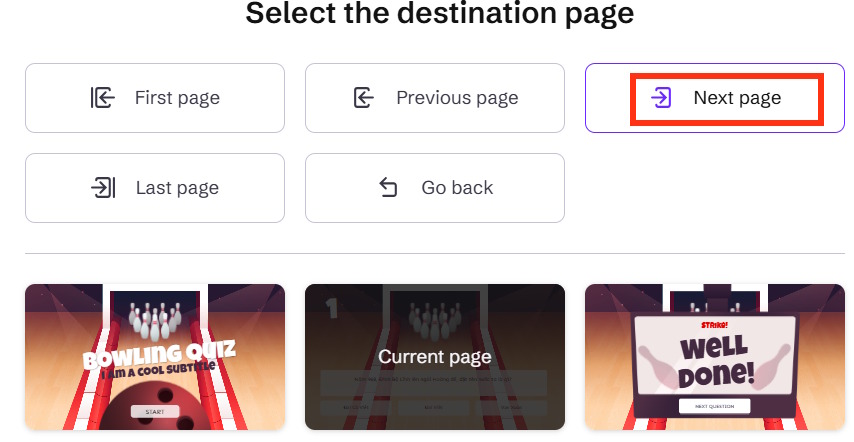The height and width of the screenshot is (442, 854).
Task: Click START inside the Bowling Quiz thumbnail
Action: pyautogui.click(x=155, y=411)
